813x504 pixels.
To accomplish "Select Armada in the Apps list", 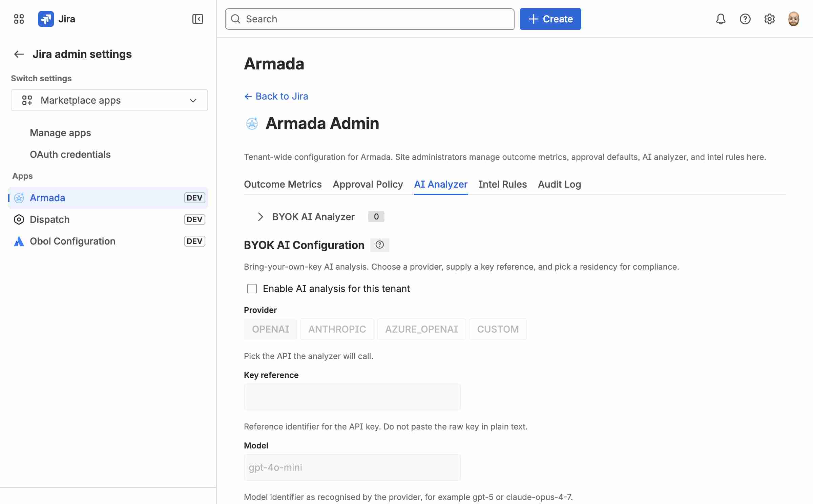I will point(108,198).
